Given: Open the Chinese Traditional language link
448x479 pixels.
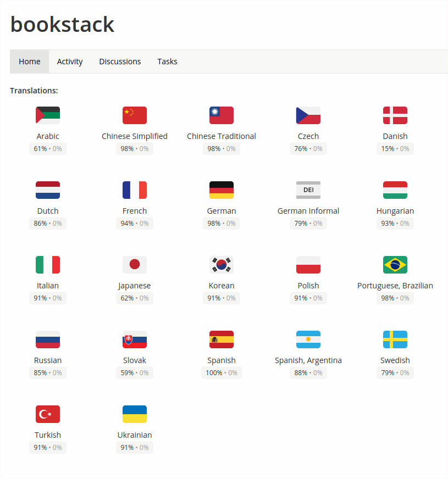Looking at the screenshot, I should pyautogui.click(x=221, y=136).
